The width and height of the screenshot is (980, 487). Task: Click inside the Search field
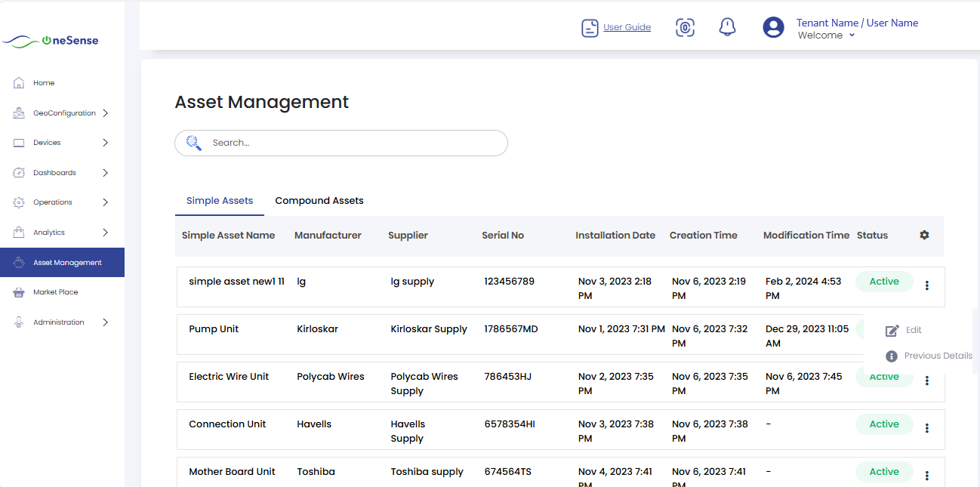(341, 143)
